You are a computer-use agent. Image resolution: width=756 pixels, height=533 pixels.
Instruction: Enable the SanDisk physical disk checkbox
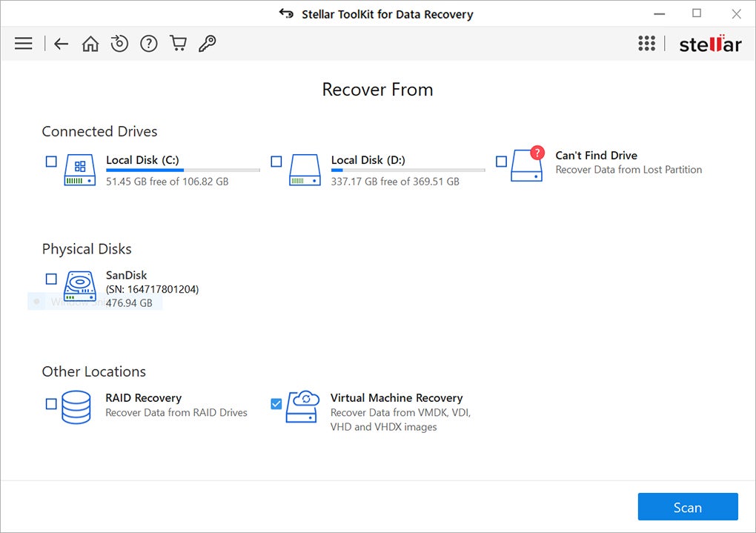pyautogui.click(x=50, y=279)
